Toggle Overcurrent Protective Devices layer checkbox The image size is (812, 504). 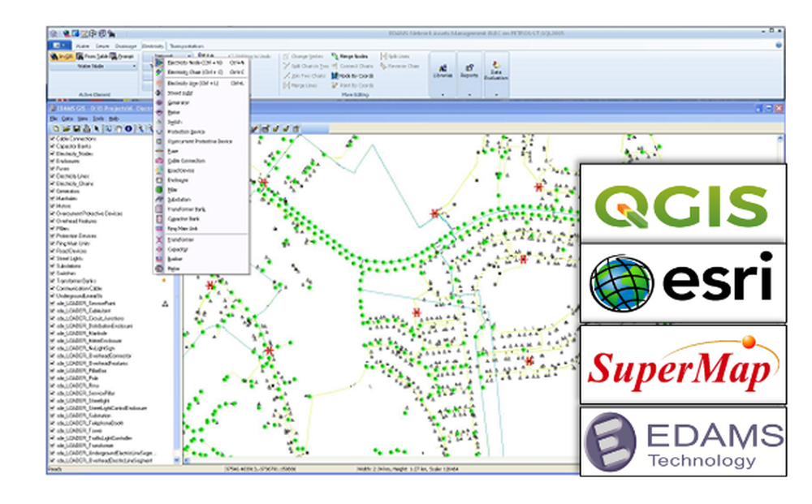(52, 213)
